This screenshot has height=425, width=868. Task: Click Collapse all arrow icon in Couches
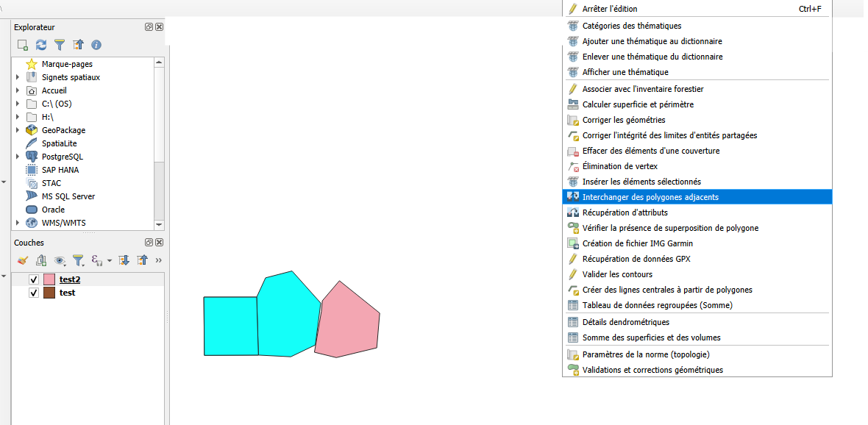point(143,260)
